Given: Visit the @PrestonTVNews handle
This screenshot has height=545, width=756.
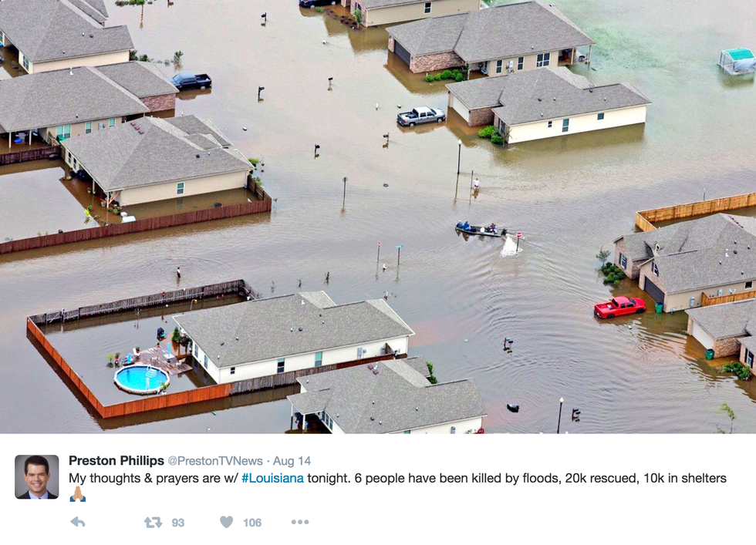Looking at the screenshot, I should point(215,461).
